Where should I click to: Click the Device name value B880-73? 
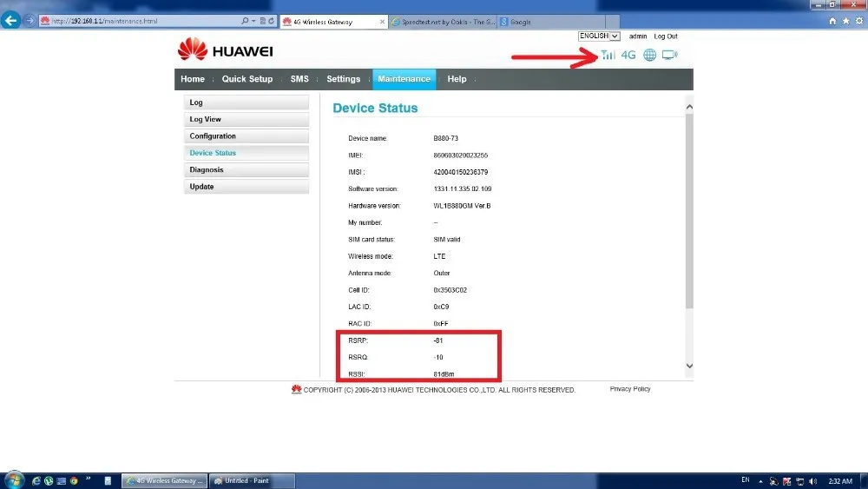pyautogui.click(x=445, y=138)
